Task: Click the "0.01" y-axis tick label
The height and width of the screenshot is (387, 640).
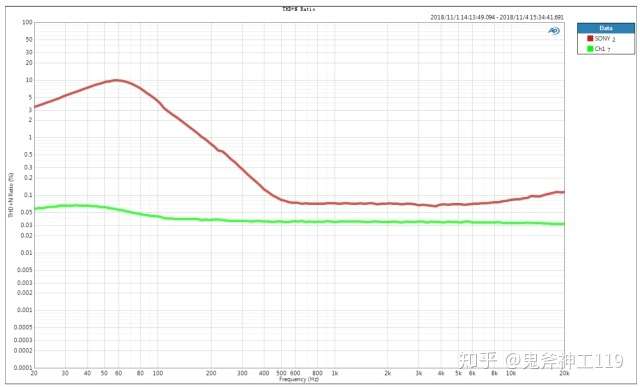Action: [x=26, y=253]
